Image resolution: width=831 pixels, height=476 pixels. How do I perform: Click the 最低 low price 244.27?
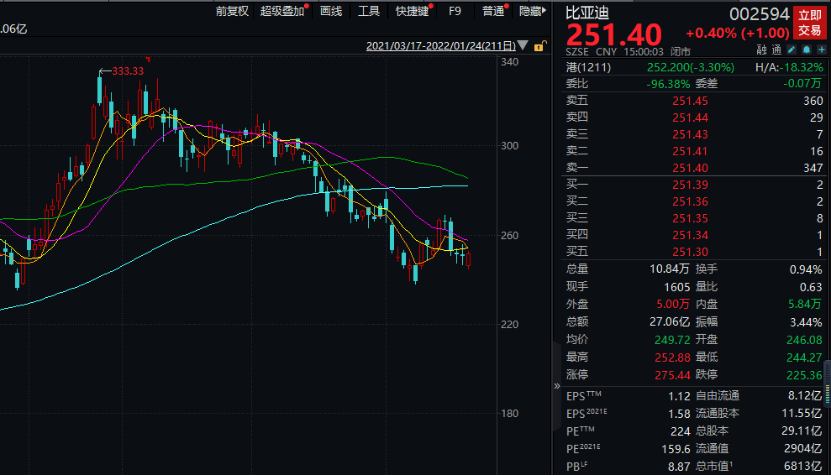point(804,358)
